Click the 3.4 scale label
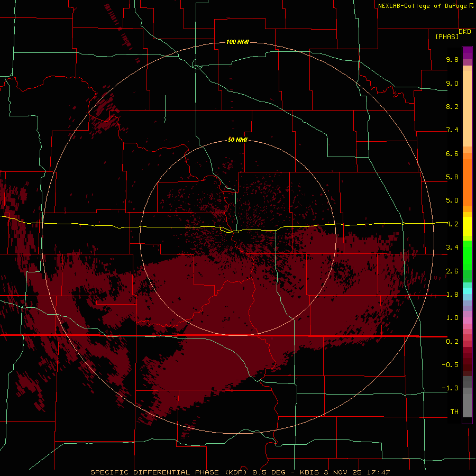 coord(452,248)
